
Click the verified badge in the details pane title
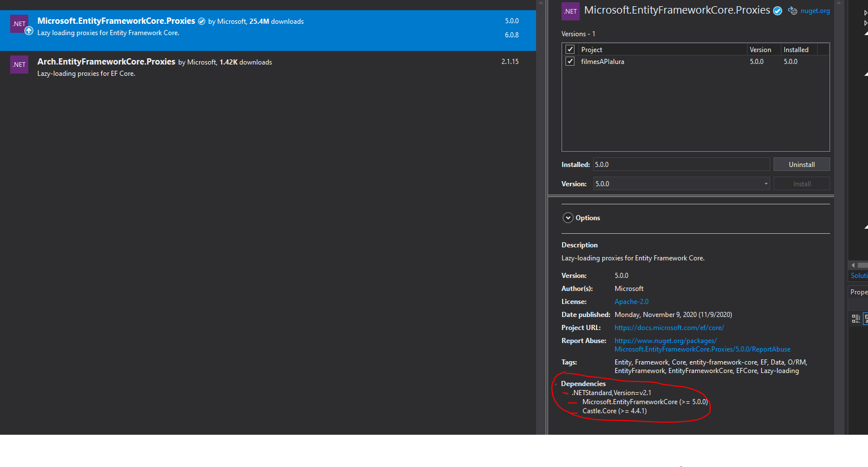coord(778,11)
